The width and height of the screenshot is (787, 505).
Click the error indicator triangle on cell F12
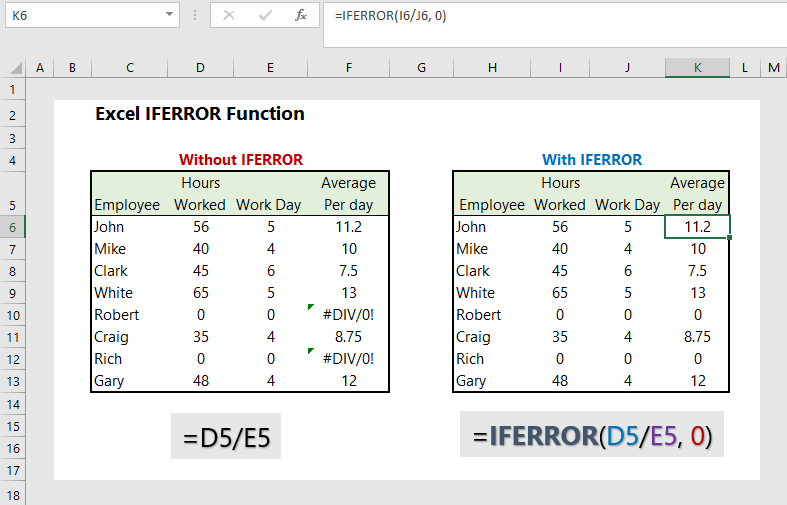click(311, 351)
